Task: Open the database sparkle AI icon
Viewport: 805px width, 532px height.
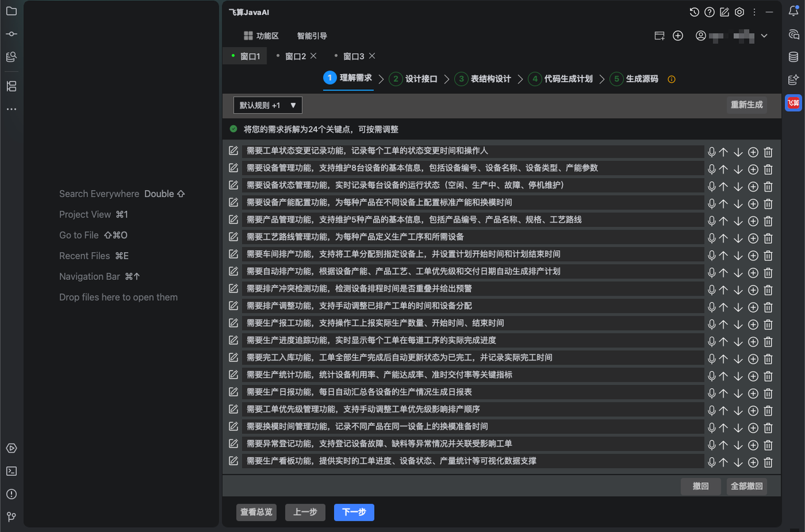Action: [x=794, y=80]
